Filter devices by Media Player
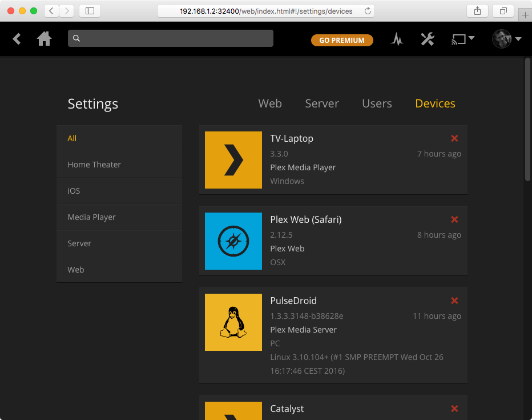Viewport: 532px width, 420px height. click(x=119, y=217)
